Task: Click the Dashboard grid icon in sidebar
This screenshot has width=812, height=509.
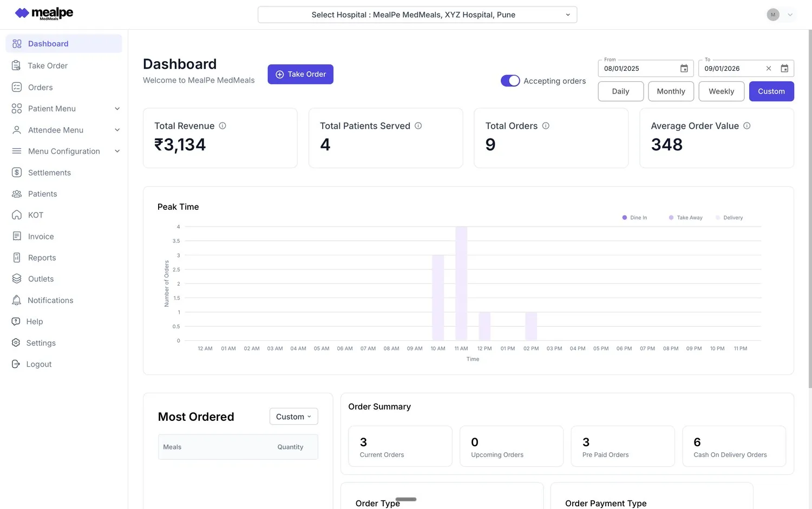Action: tap(17, 44)
